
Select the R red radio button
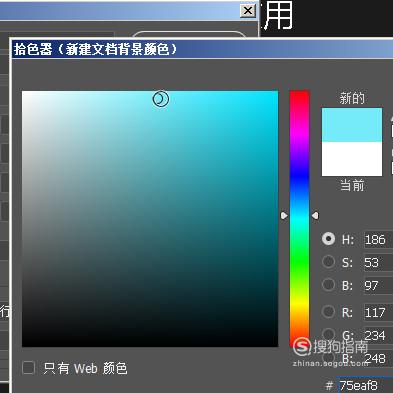328,312
